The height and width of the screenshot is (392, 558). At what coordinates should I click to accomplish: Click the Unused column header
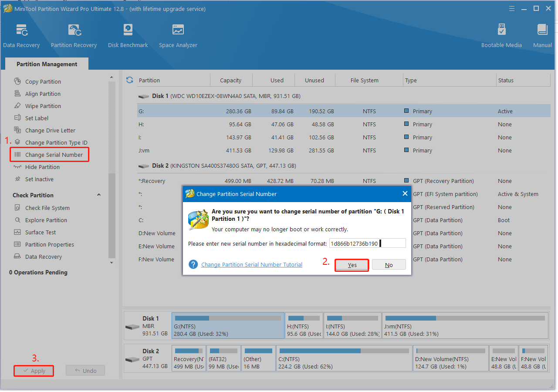[x=315, y=80]
